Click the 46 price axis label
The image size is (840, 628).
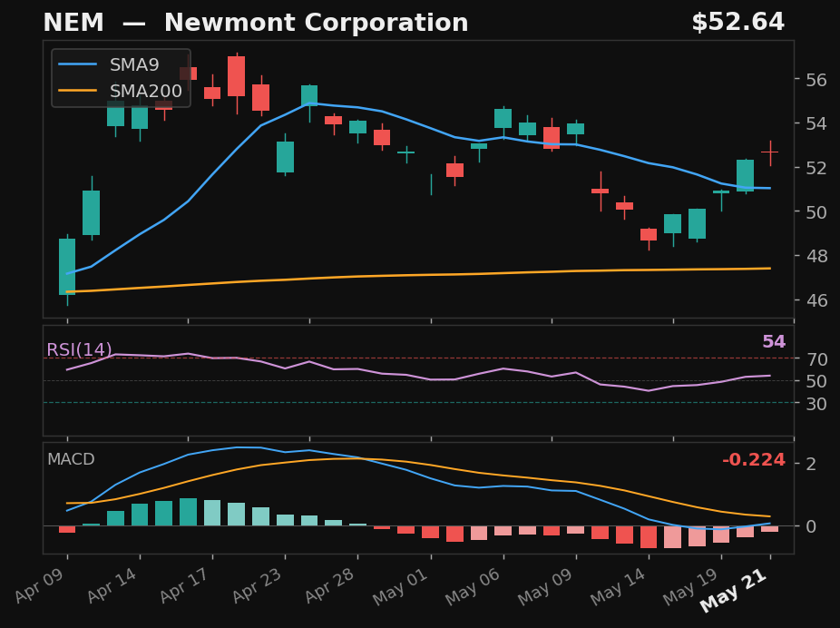(816, 300)
